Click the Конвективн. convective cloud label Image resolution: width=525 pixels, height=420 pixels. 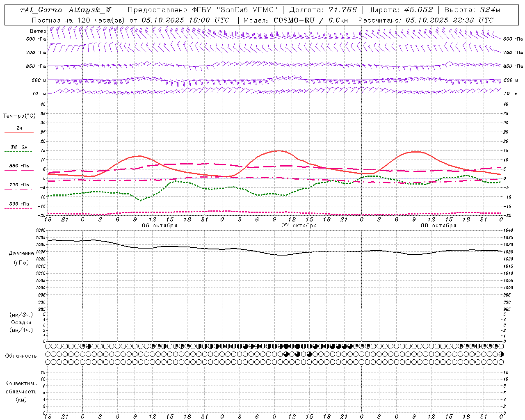pos(21,383)
